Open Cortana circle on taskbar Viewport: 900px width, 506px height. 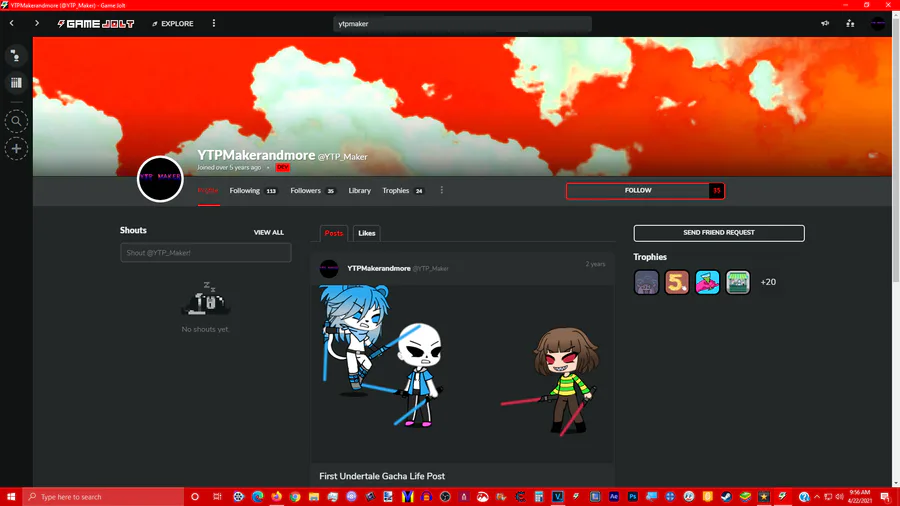point(195,497)
